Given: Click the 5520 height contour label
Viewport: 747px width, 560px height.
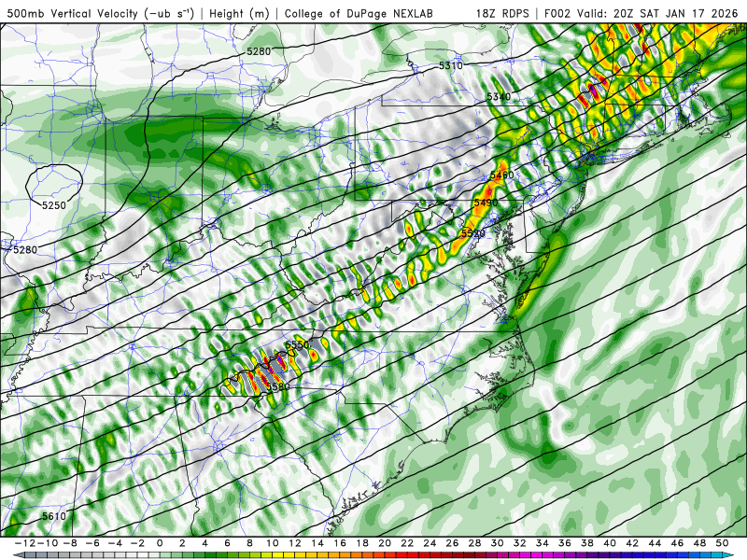Looking at the screenshot, I should [473, 233].
